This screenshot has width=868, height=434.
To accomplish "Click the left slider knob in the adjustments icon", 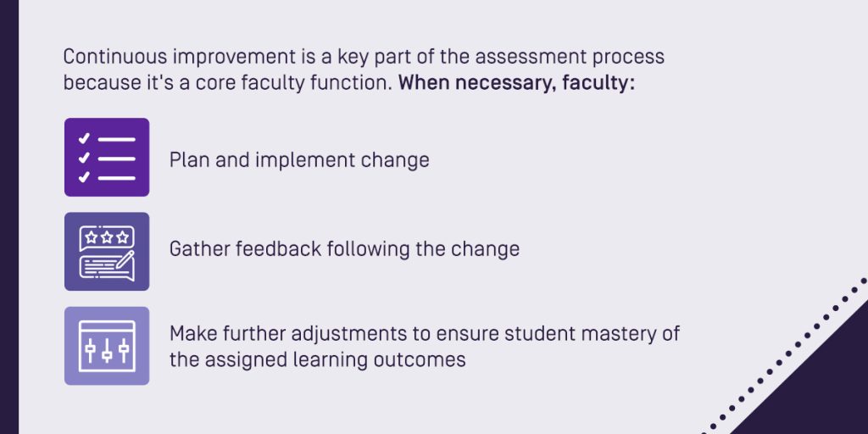I will click(90, 348).
